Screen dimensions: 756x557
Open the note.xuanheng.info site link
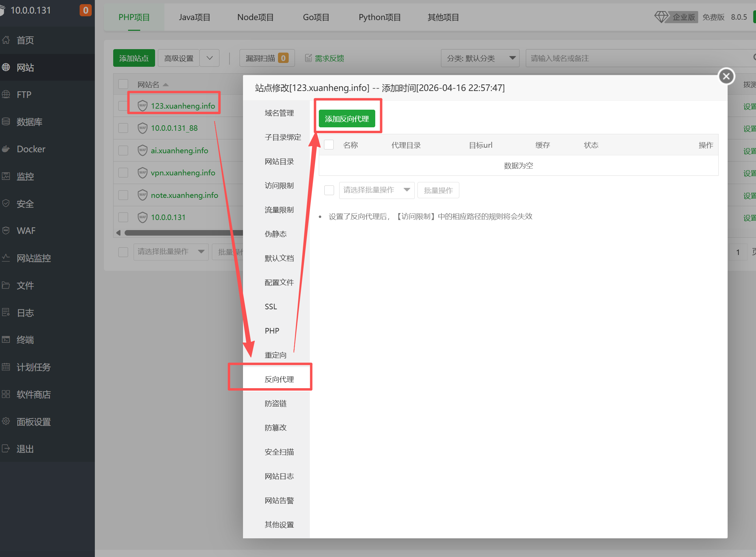pyautogui.click(x=184, y=195)
